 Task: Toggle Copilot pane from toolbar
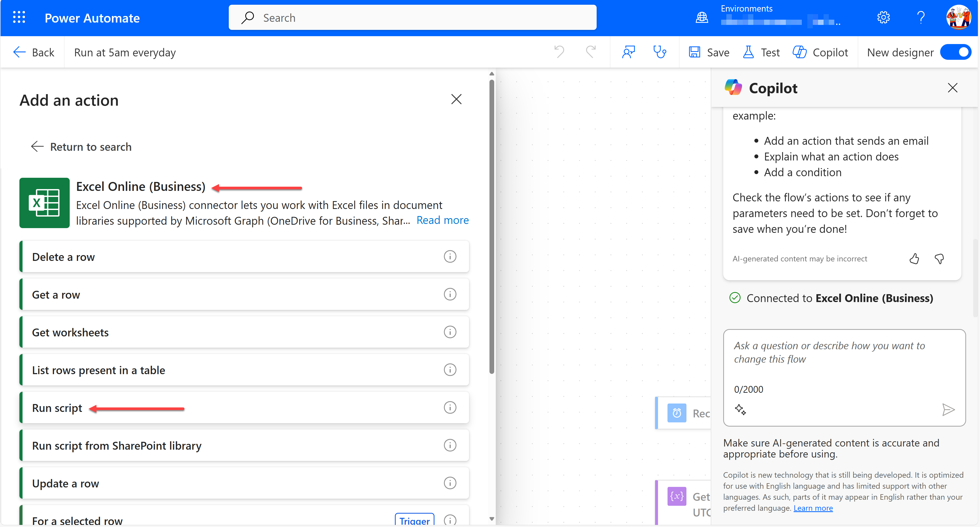820,52
